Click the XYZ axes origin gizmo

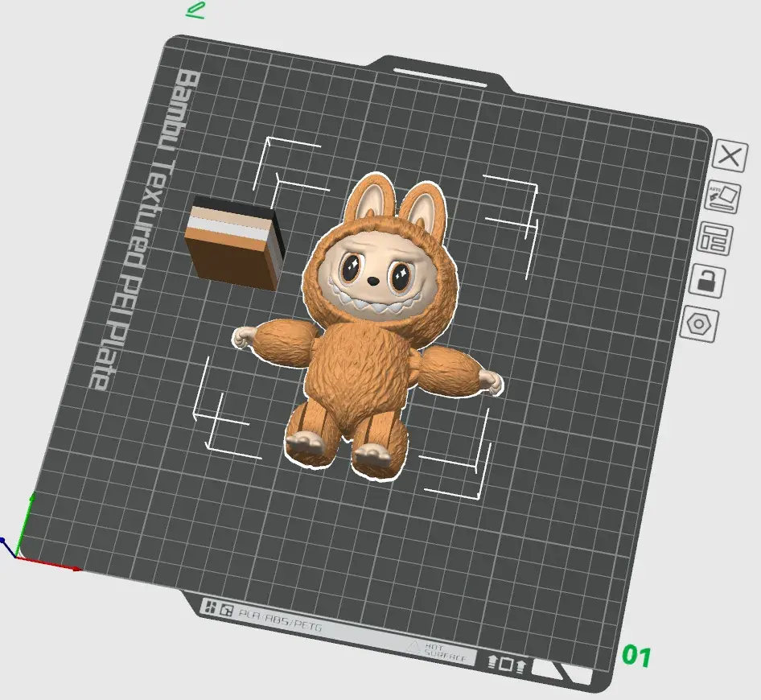(16, 554)
